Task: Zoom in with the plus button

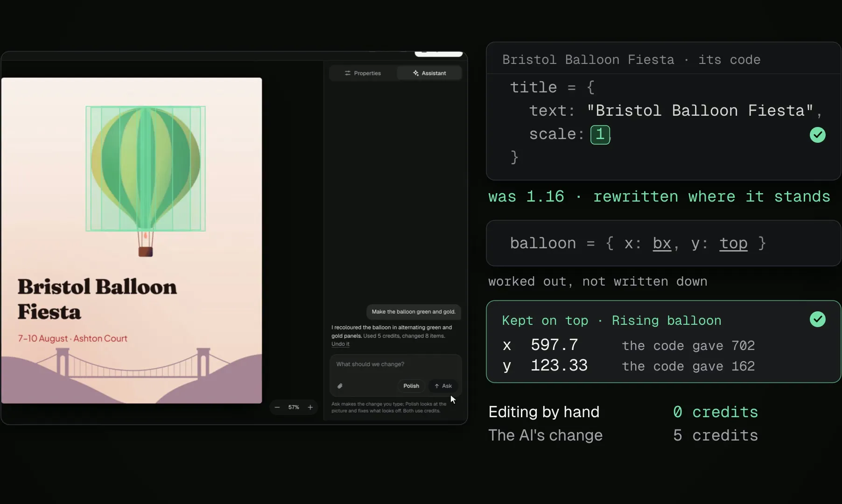Action: click(x=310, y=407)
